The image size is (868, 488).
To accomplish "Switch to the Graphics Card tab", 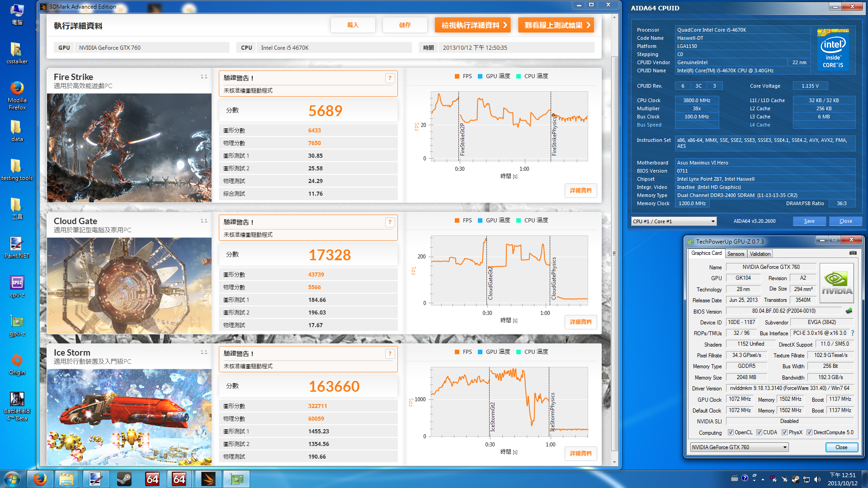I will (x=706, y=253).
